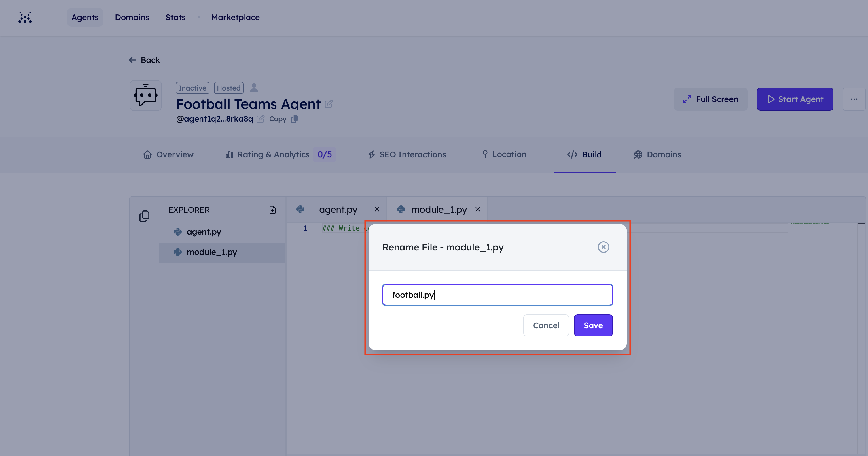Click the app logo in top left
Image resolution: width=868 pixels, height=456 pixels.
pyautogui.click(x=25, y=18)
